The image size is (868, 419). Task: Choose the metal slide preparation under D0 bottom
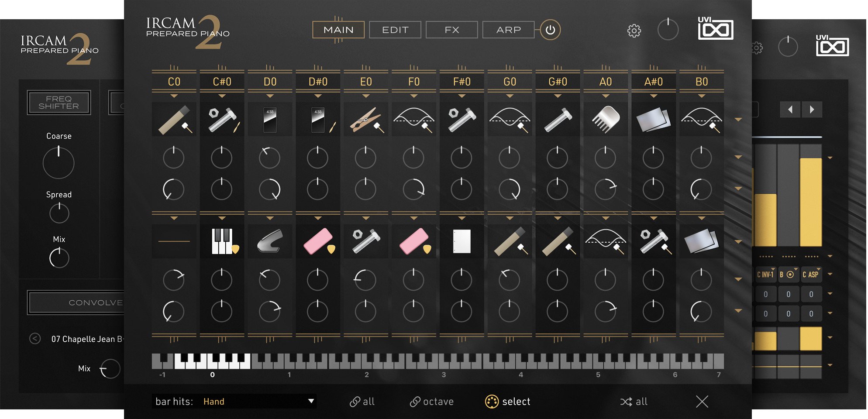270,241
